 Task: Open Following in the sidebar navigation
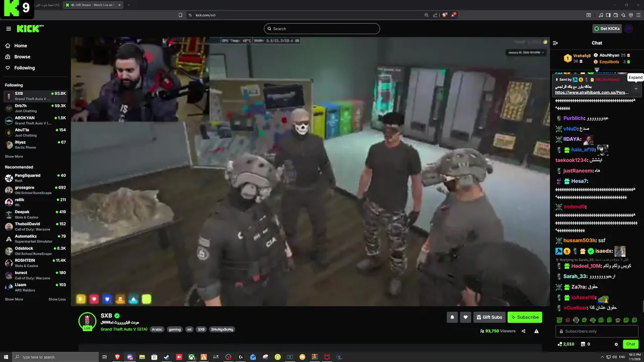(x=24, y=68)
